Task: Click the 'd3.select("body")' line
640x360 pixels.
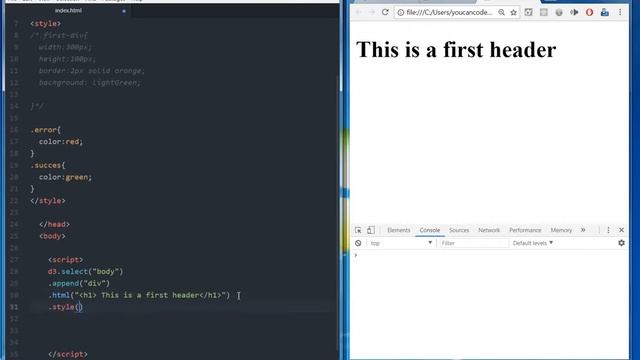Action: tap(85, 271)
